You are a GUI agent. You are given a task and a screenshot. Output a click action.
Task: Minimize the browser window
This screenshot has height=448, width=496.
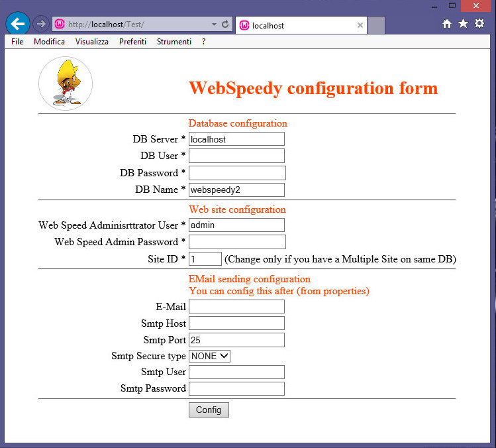434,7
